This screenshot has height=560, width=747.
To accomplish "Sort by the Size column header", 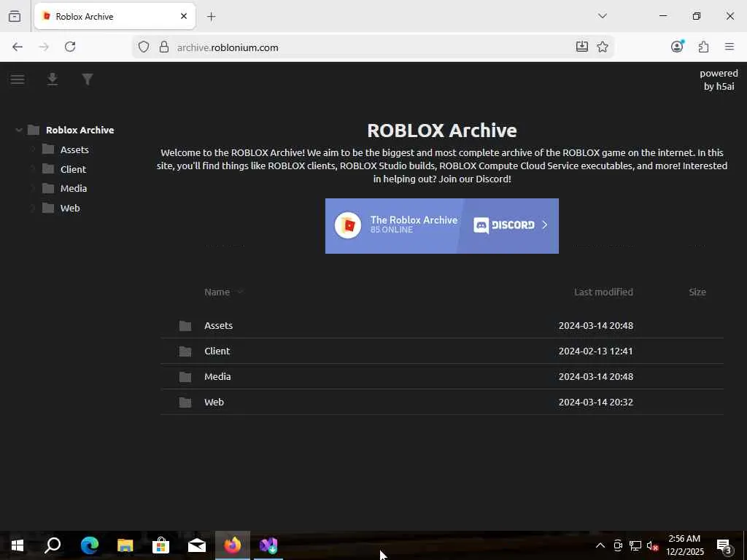I will pos(697,292).
